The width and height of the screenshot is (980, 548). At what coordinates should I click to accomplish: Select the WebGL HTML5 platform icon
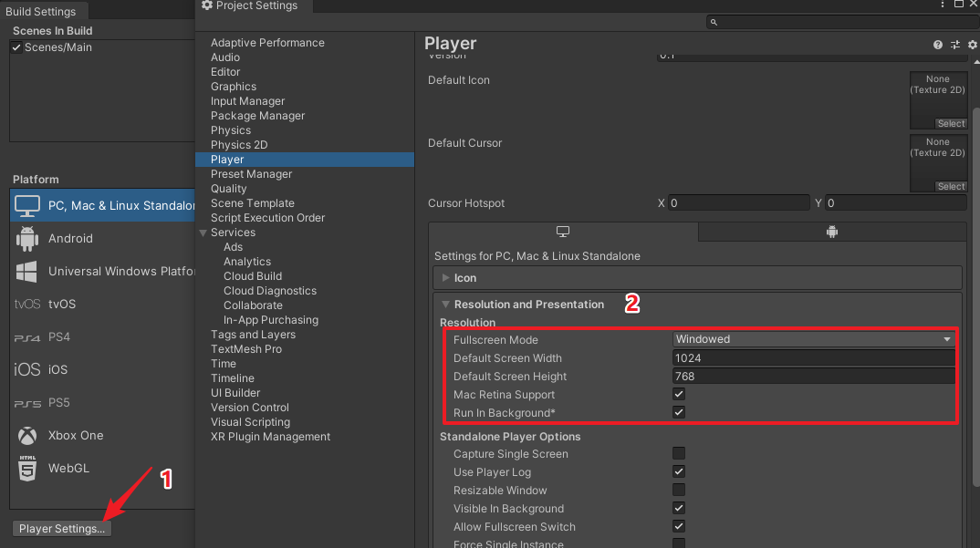26,468
